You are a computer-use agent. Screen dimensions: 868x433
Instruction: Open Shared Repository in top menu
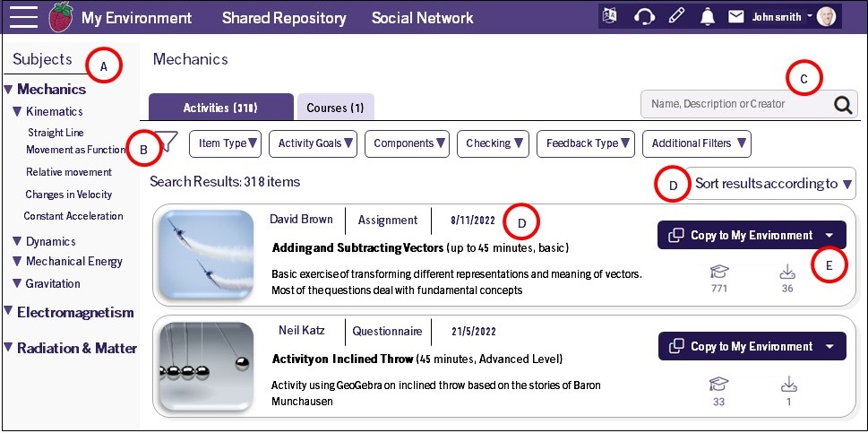click(x=284, y=18)
